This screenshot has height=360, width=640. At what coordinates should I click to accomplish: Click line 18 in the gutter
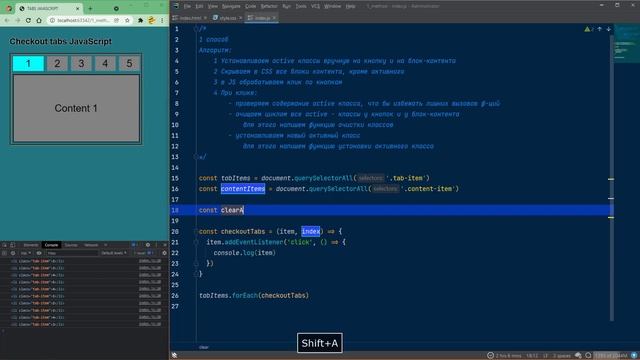click(175, 210)
